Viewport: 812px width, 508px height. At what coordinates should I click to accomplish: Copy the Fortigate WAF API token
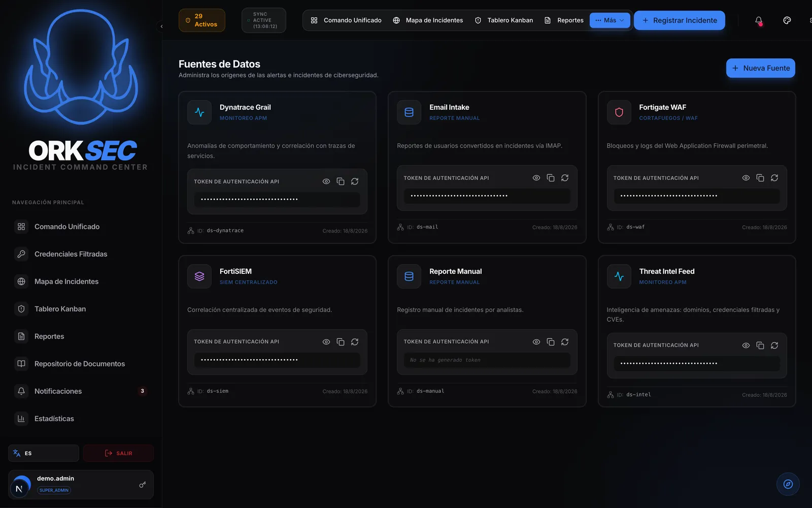(760, 178)
